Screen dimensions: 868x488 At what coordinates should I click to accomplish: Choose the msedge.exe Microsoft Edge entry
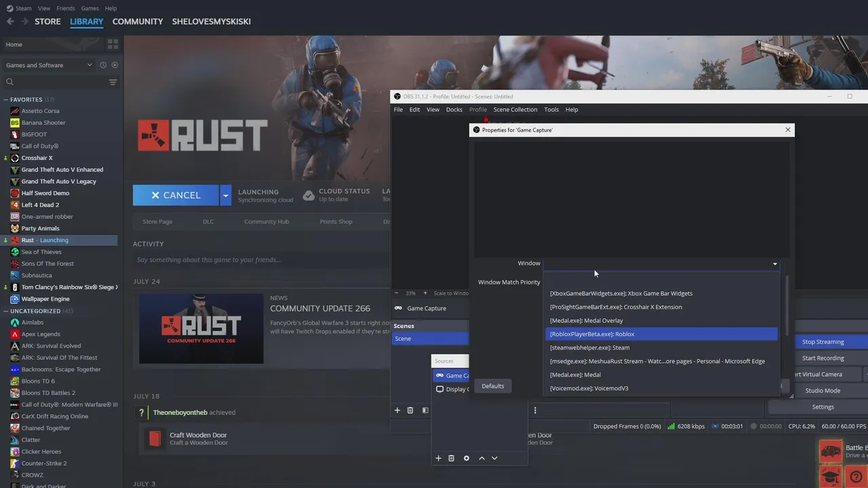[661, 361]
